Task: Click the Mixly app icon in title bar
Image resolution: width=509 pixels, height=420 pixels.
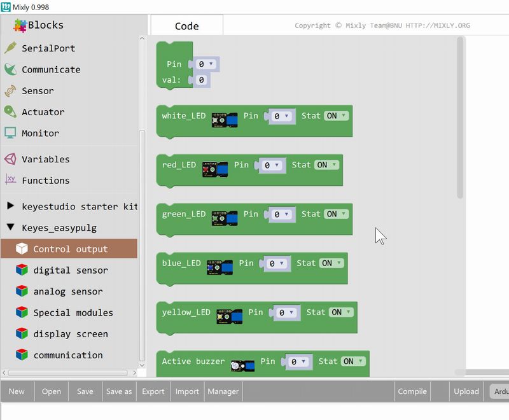Action: click(6, 7)
